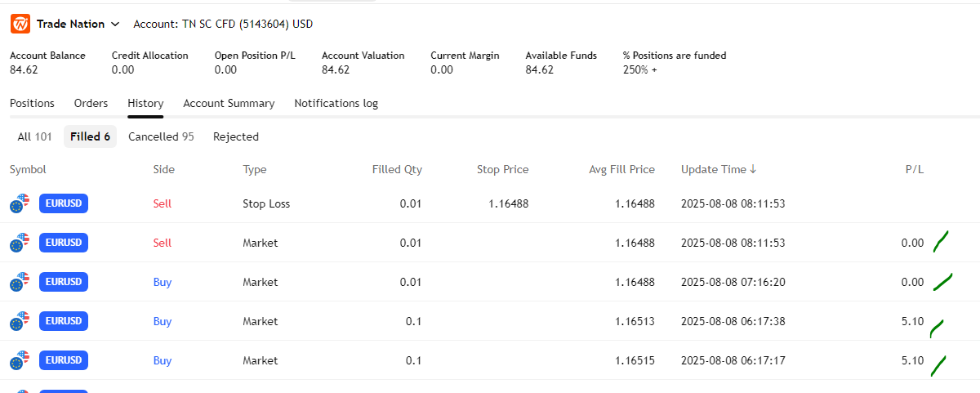980x393 pixels.
Task: Click flag icon in 06:17:17 Buy row
Action: click(x=20, y=360)
